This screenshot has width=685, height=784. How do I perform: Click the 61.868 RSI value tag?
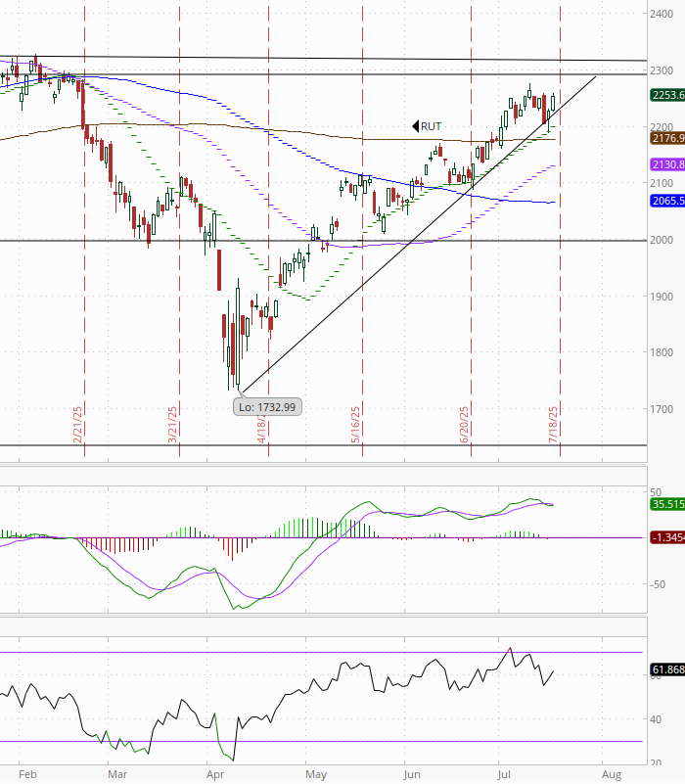(x=667, y=669)
